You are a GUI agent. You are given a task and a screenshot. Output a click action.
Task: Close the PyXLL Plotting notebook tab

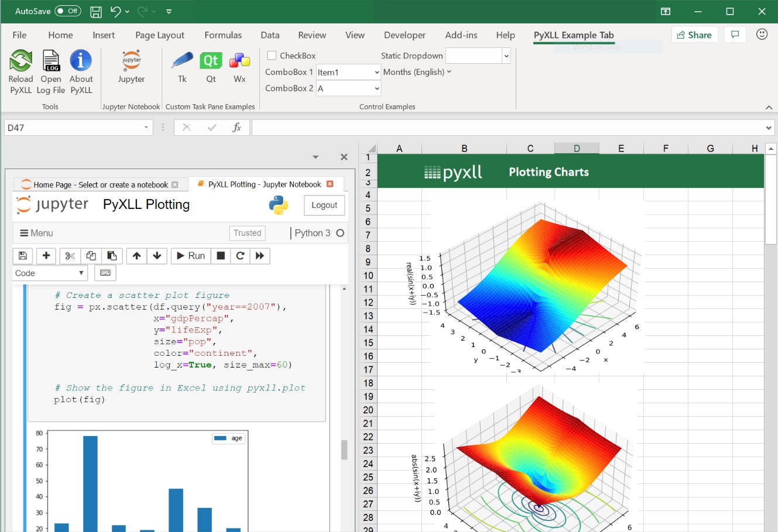point(330,184)
